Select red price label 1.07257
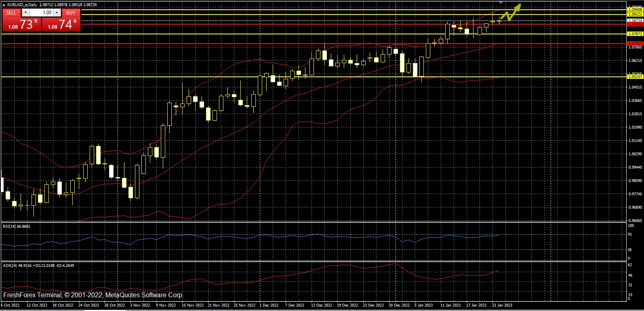644x311 pixels. tap(635, 43)
